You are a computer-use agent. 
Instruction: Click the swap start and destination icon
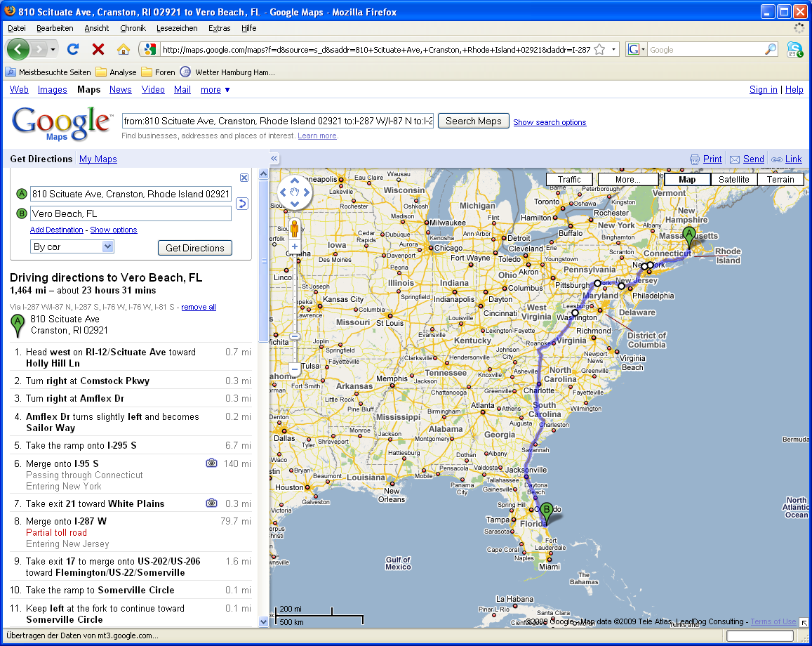tap(242, 204)
